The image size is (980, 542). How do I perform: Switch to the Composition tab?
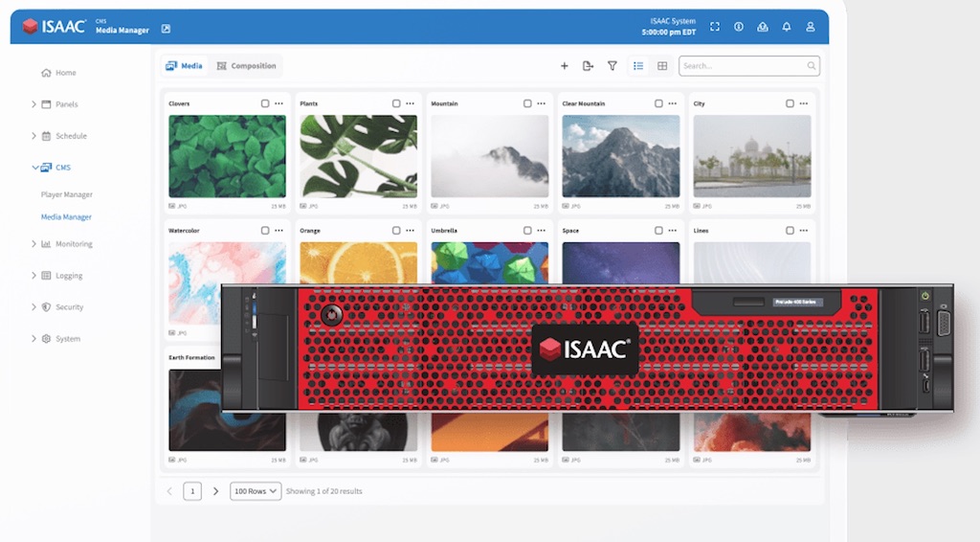[247, 66]
